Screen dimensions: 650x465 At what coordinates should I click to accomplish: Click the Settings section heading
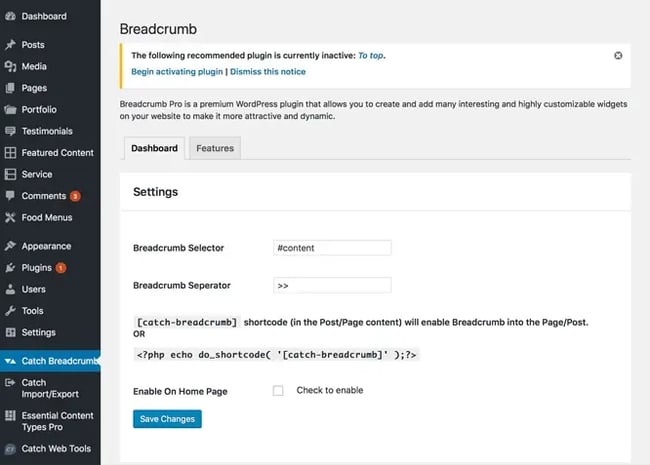click(155, 192)
